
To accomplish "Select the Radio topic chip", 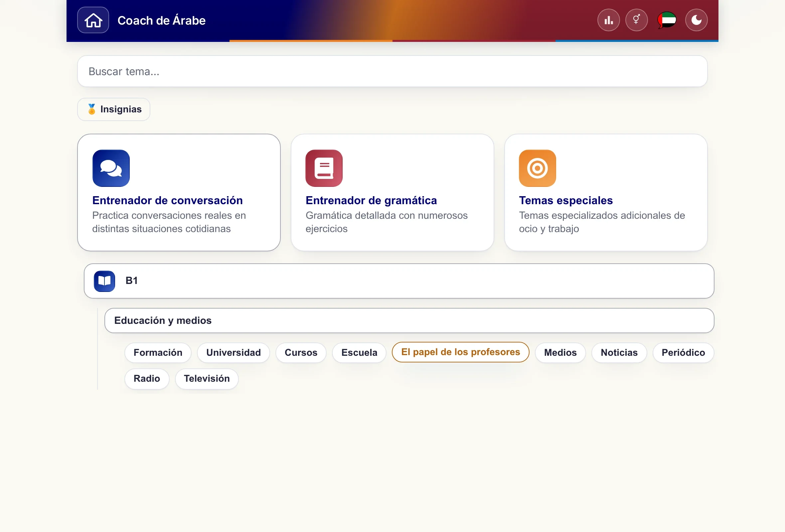I will click(147, 378).
